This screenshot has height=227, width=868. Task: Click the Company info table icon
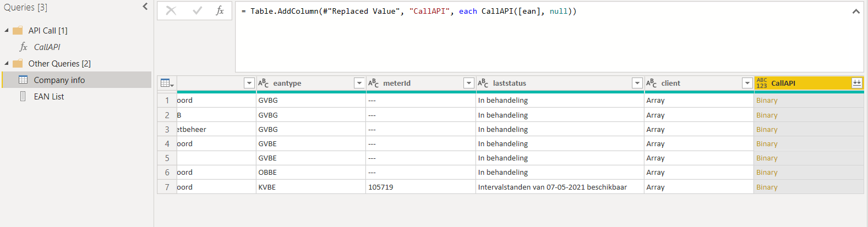(x=23, y=80)
